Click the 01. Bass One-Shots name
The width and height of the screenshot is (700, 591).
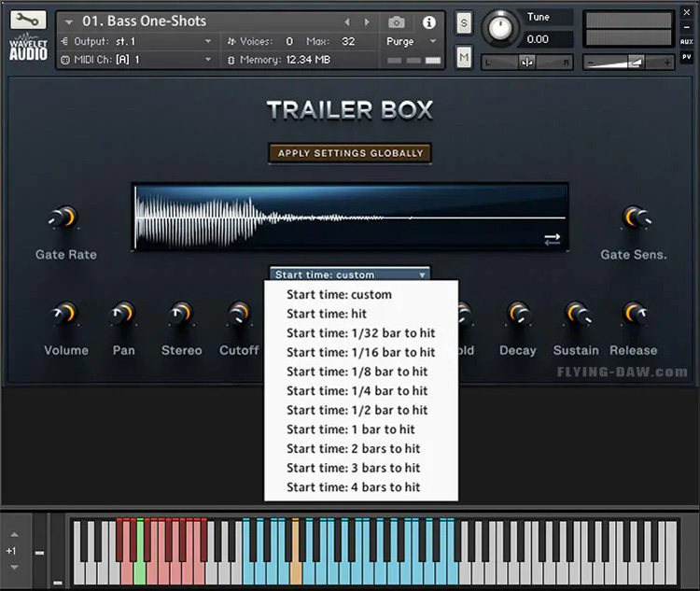click(144, 21)
